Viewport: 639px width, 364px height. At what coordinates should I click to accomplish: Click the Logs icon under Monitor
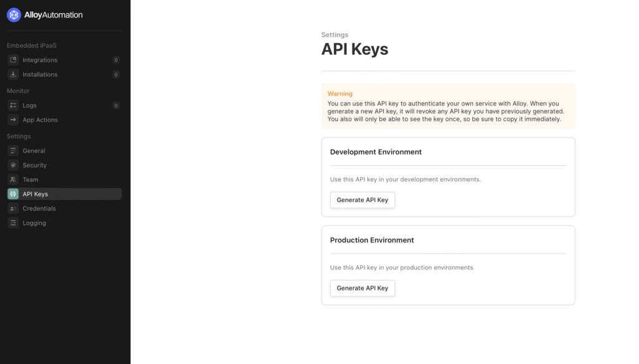(x=13, y=105)
